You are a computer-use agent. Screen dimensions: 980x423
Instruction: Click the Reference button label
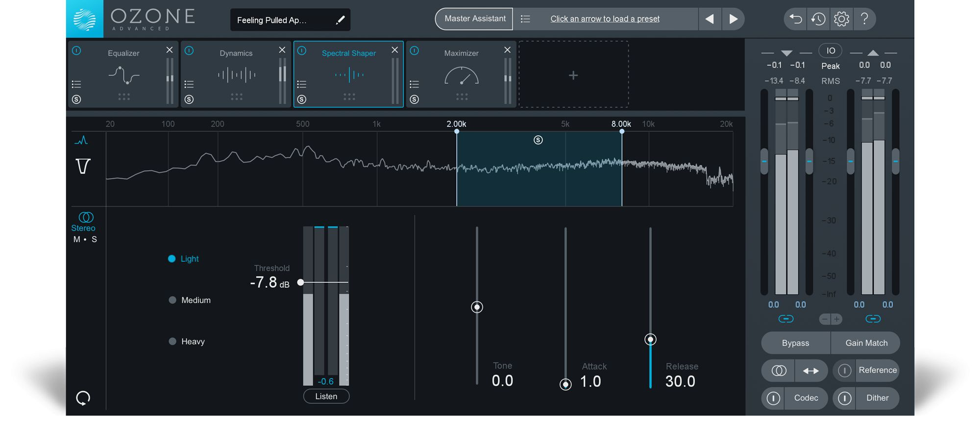click(878, 371)
